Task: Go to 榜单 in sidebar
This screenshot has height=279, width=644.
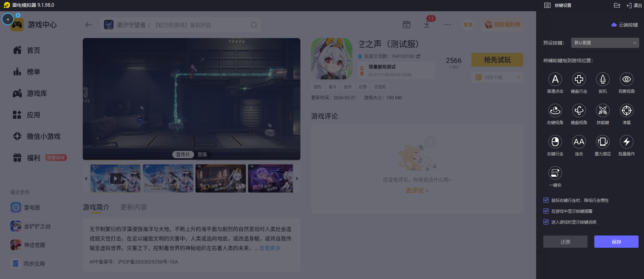Action: (x=27, y=72)
